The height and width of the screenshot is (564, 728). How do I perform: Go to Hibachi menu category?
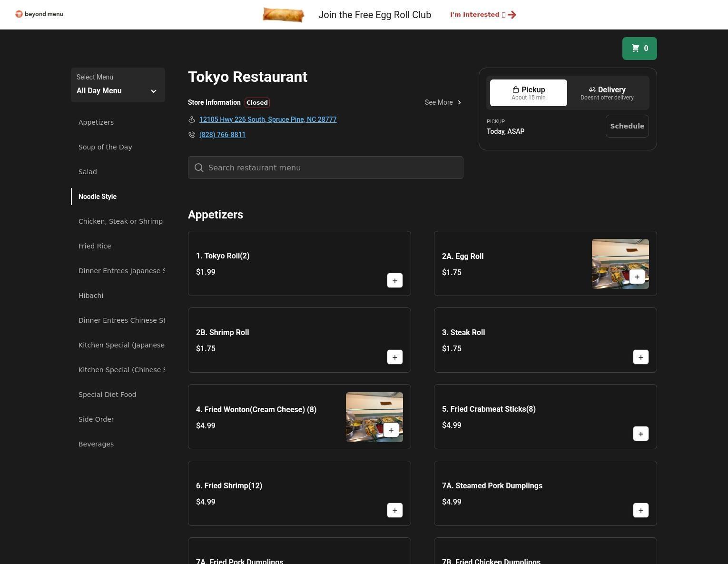tap(91, 296)
